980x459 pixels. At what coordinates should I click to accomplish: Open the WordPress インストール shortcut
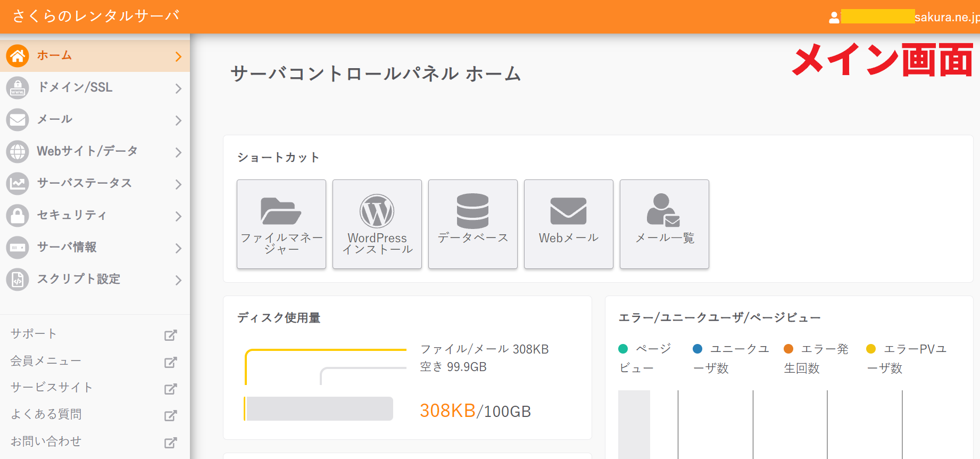click(x=377, y=224)
